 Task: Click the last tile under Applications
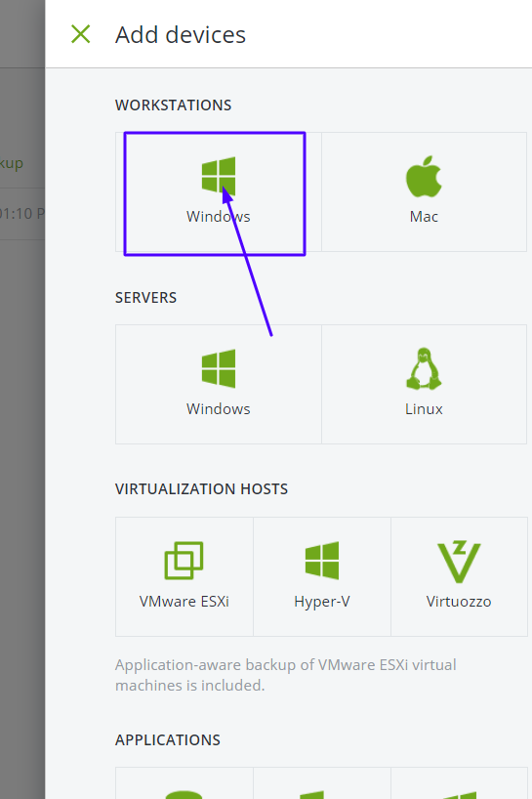point(459,783)
